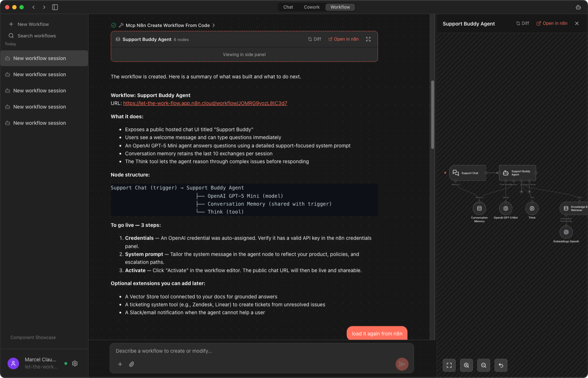588x378 pixels.
Task: Open the n8n cloud workflow URL
Action: 205,103
